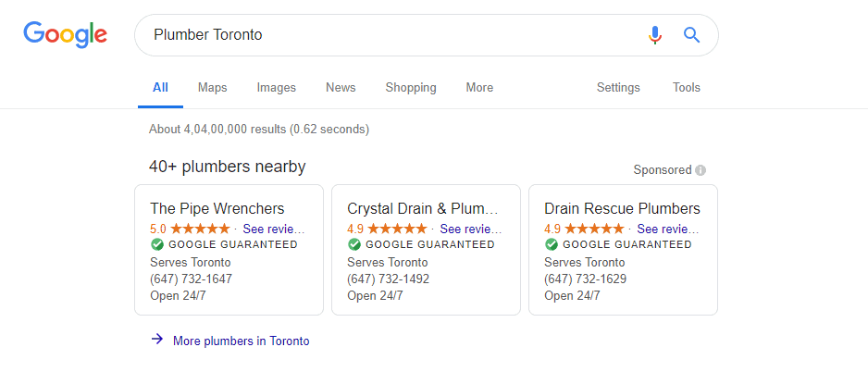This screenshot has height=372, width=868.
Task: Switch to the Maps tab
Action: [213, 88]
